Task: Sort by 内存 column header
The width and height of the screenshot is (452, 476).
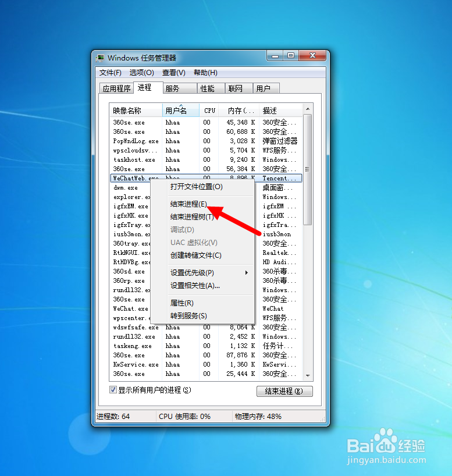Action: (x=239, y=111)
